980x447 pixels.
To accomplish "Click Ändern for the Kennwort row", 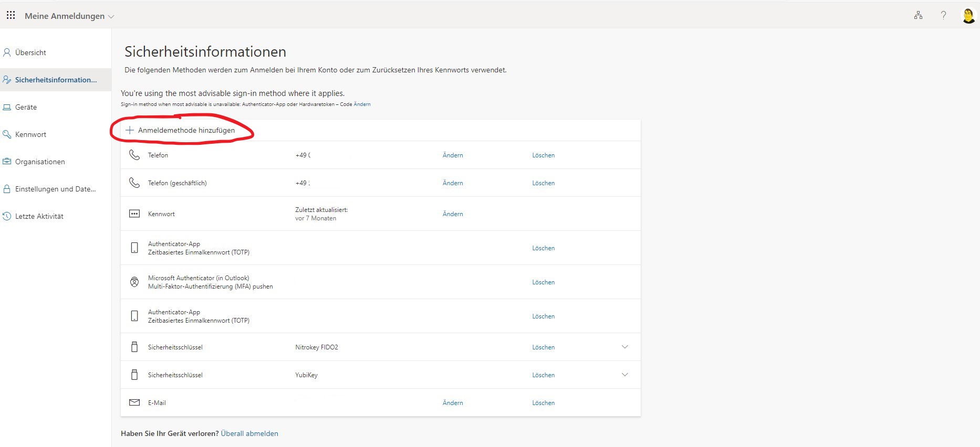I will coord(452,214).
